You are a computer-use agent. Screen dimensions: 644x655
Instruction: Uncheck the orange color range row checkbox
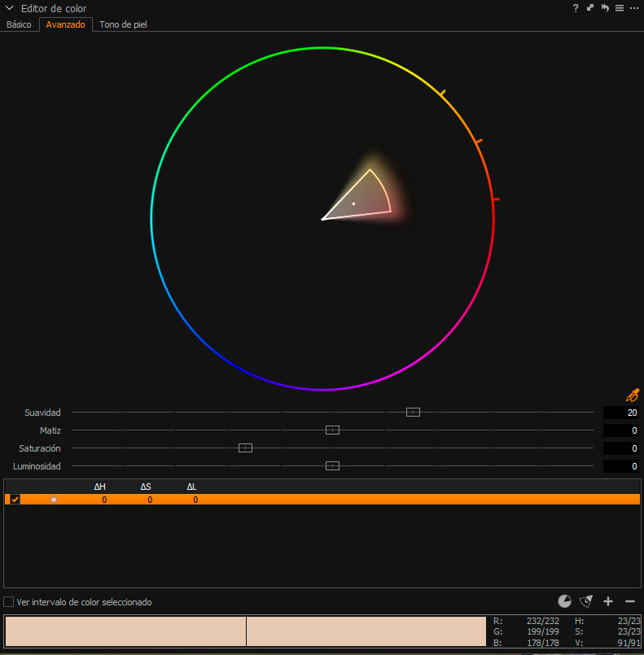coord(15,500)
